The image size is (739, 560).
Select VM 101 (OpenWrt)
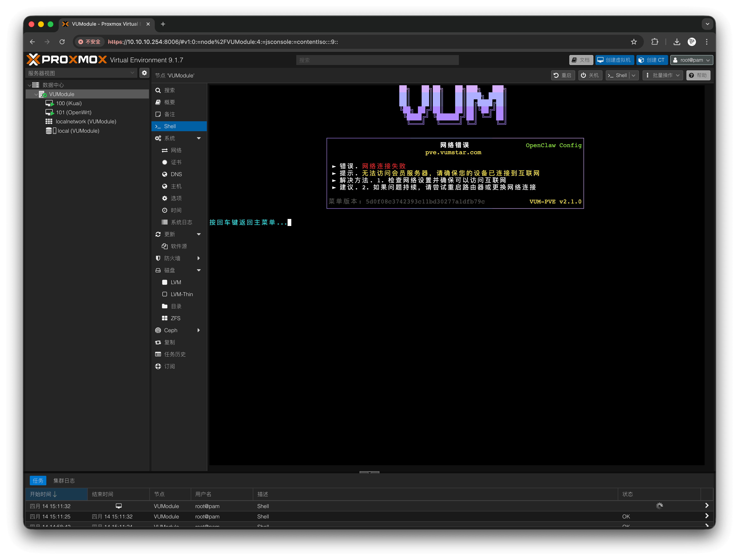click(73, 113)
